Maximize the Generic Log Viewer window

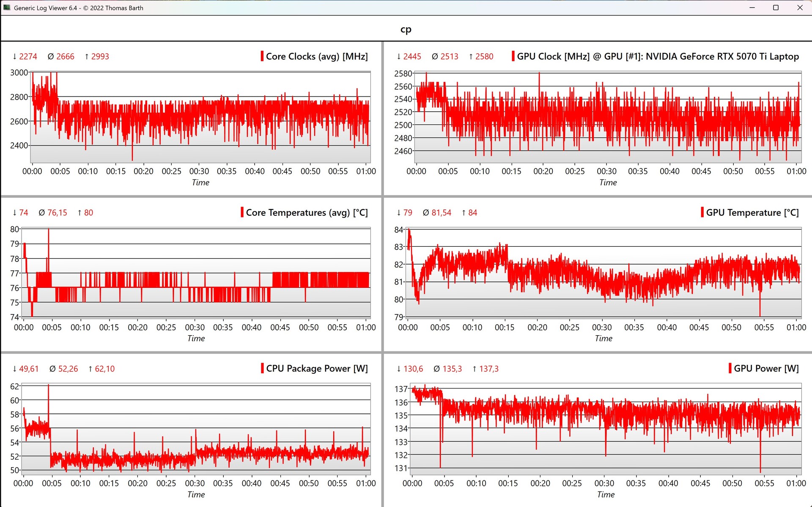776,8
